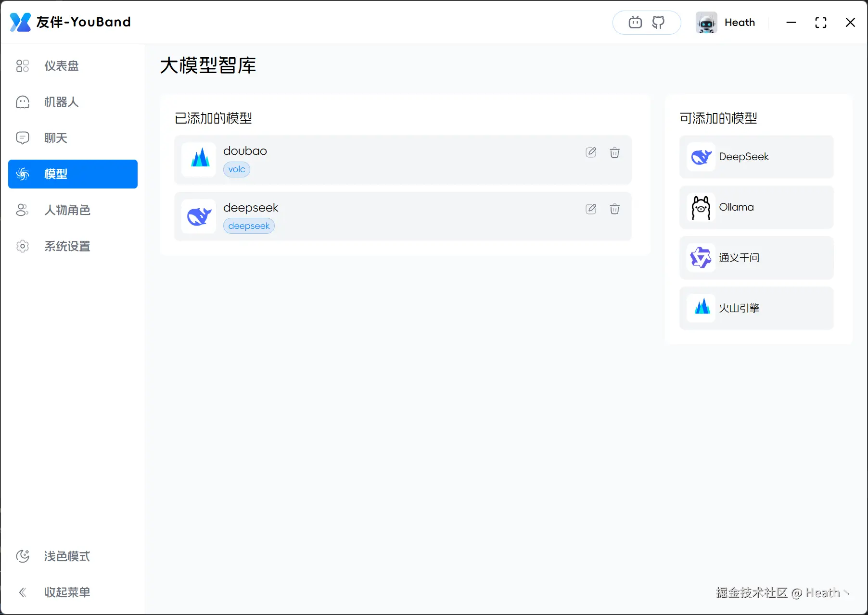Open the GitHub link icon in header
The image size is (868, 615).
point(658,22)
